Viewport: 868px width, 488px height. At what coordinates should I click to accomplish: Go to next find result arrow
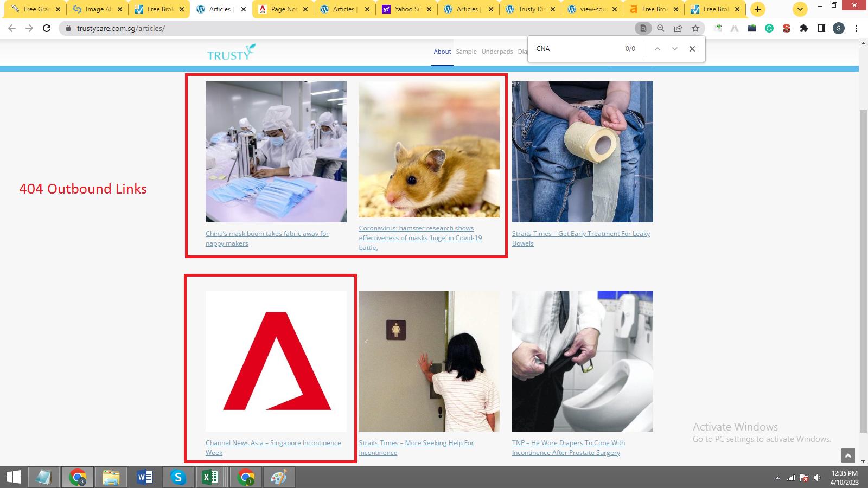tap(674, 49)
